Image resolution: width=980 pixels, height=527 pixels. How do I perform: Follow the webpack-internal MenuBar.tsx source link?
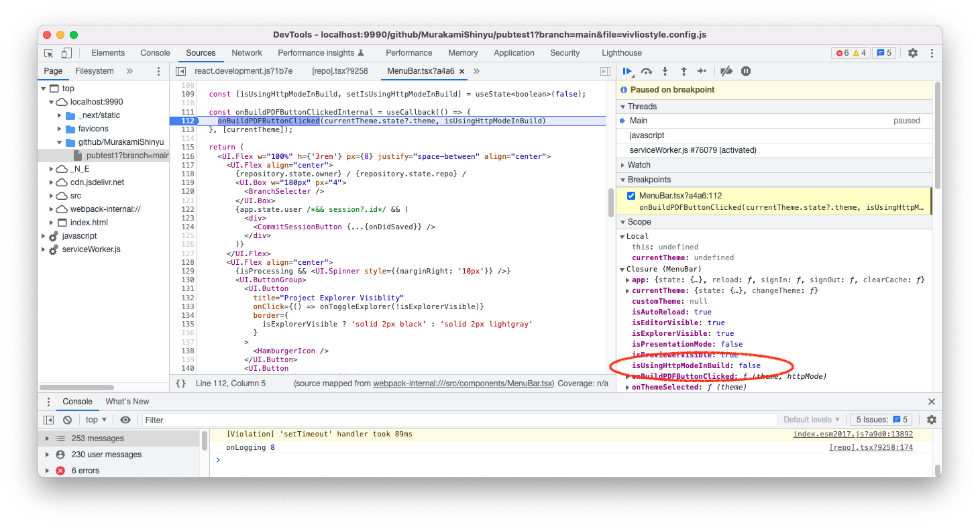[x=464, y=384]
